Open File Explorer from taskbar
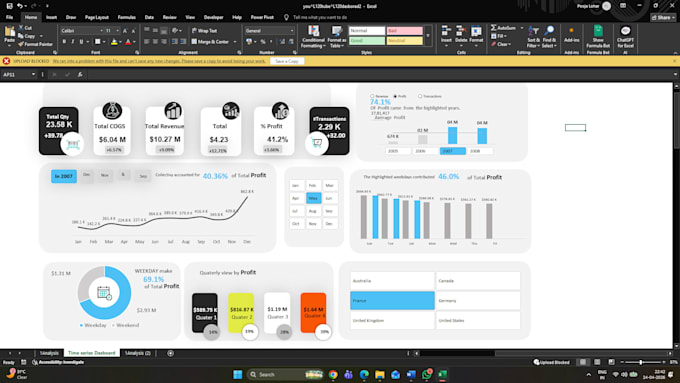The image size is (680, 383). click(x=379, y=374)
